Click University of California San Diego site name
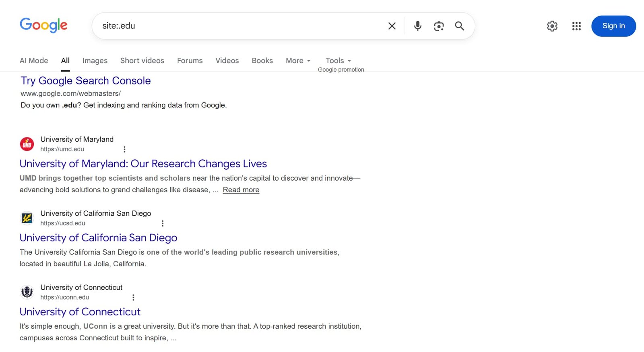 (96, 213)
